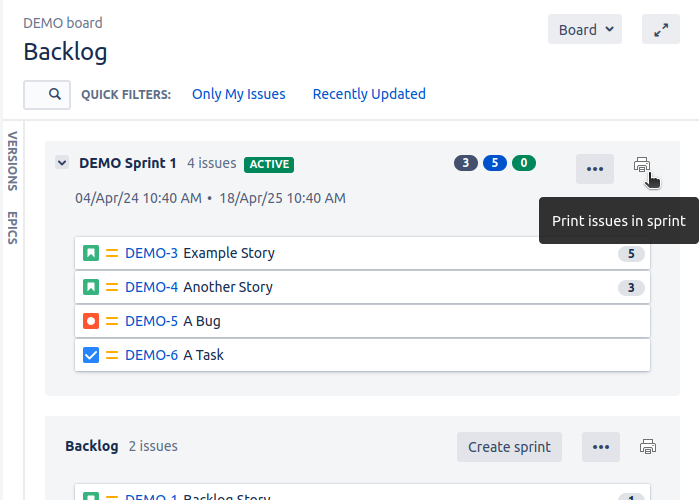Image resolution: width=699 pixels, height=500 pixels.
Task: Click the search magnifier icon
Action: (55, 94)
